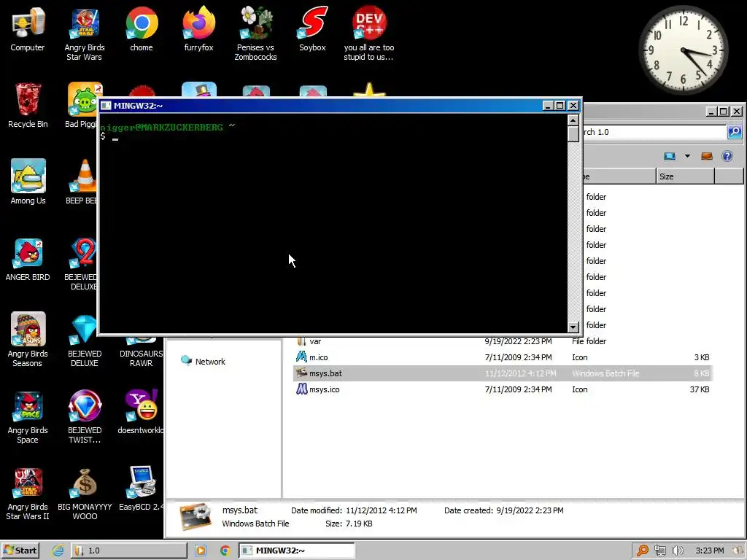Minimize the MINGW32 terminal window
The width and height of the screenshot is (747, 560).
point(548,106)
